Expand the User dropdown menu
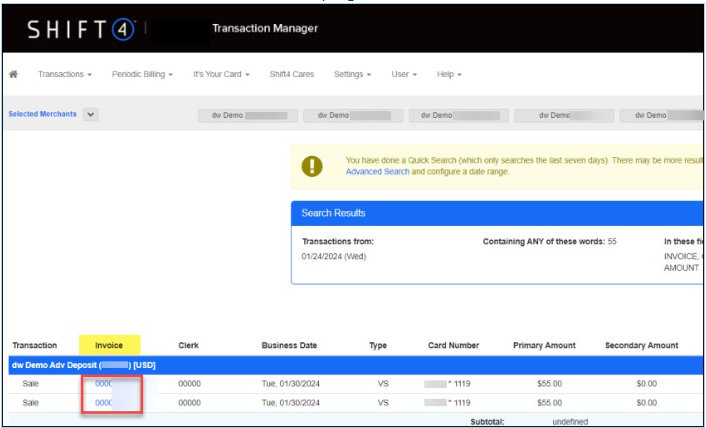 [x=404, y=75]
